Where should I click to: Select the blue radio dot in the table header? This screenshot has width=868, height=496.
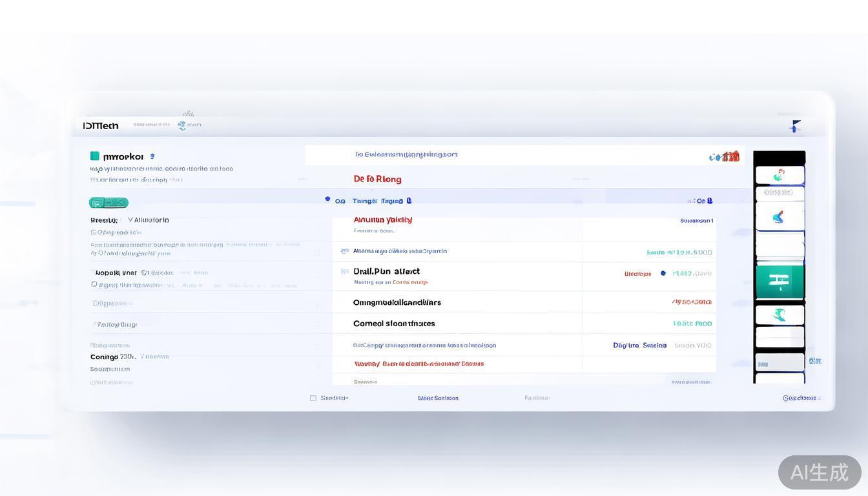pos(327,200)
